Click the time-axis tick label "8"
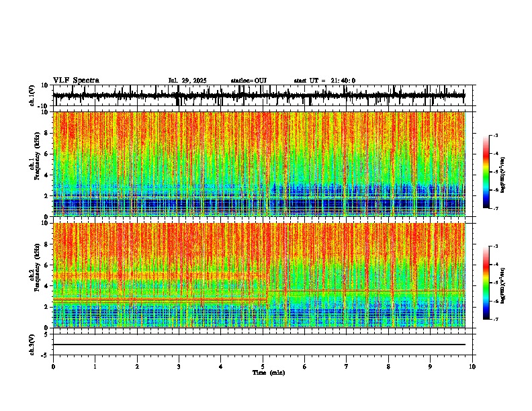The height and width of the screenshot is (411, 532). 388,367
